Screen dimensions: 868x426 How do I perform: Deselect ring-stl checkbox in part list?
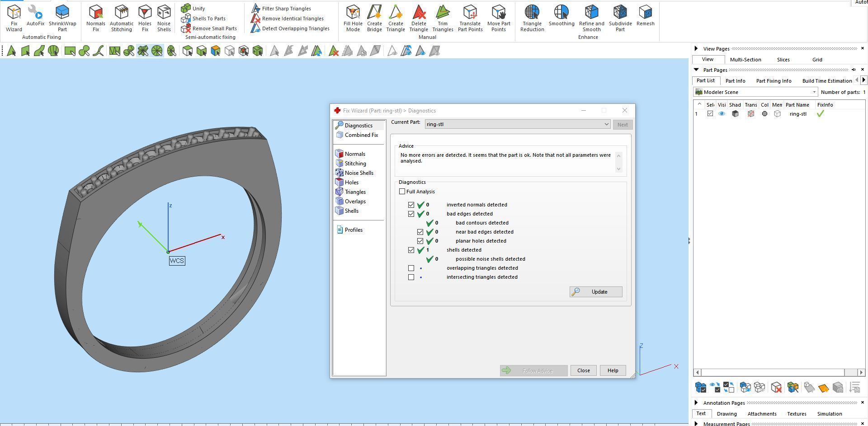tap(710, 114)
